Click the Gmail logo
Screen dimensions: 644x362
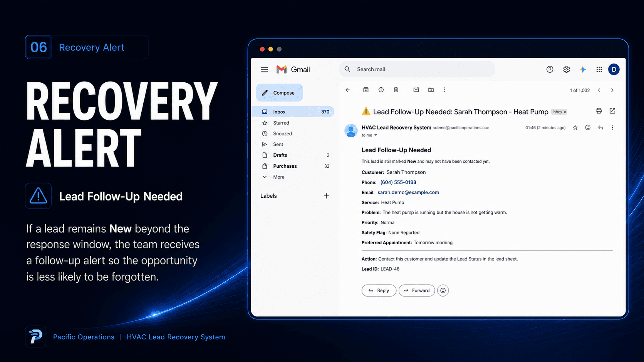click(293, 70)
